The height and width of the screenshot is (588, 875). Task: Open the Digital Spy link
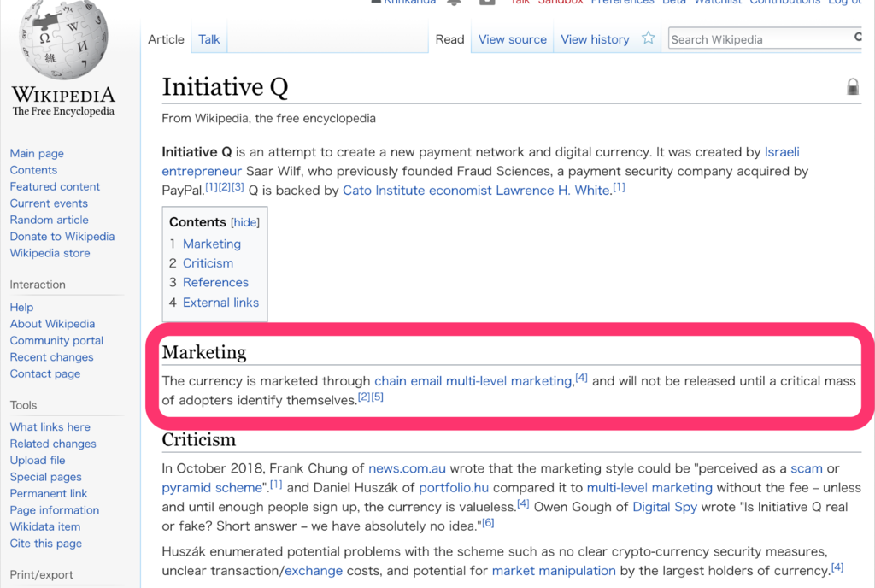tap(665, 507)
